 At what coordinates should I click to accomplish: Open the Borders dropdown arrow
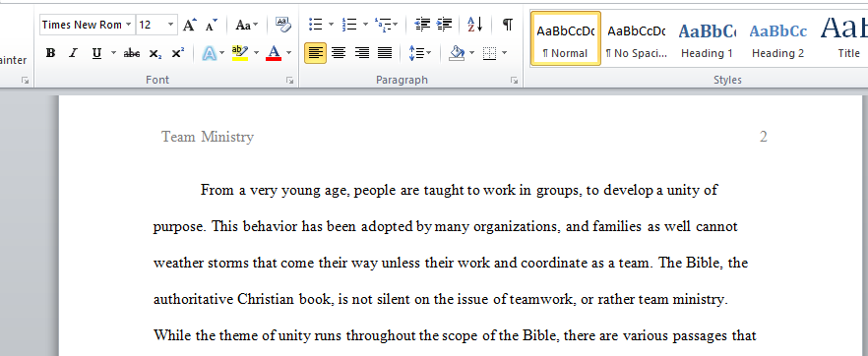click(504, 54)
